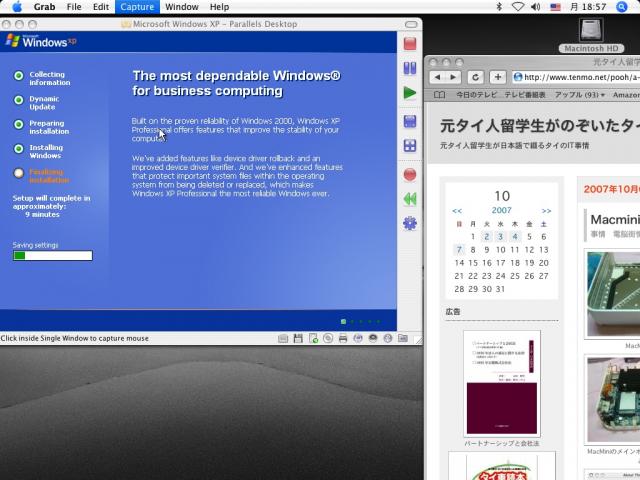This screenshot has width=640, height=480.
Task: Click the hard disk icon with green badge
Action: [x=313, y=338]
